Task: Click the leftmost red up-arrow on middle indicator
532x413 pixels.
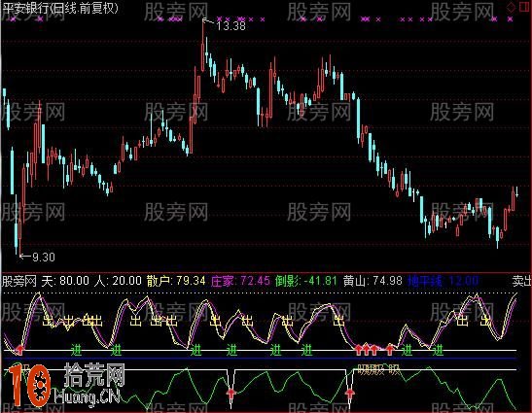Action: coord(19,349)
